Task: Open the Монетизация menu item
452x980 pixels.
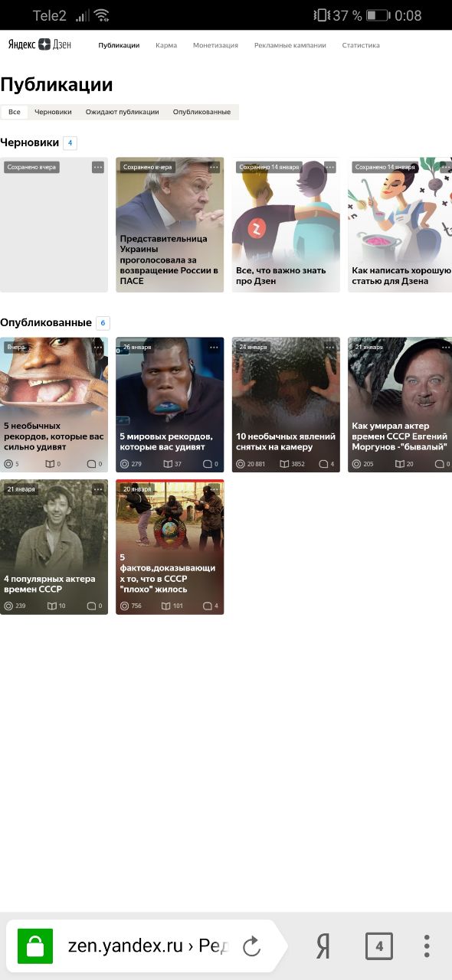Action: [x=215, y=45]
